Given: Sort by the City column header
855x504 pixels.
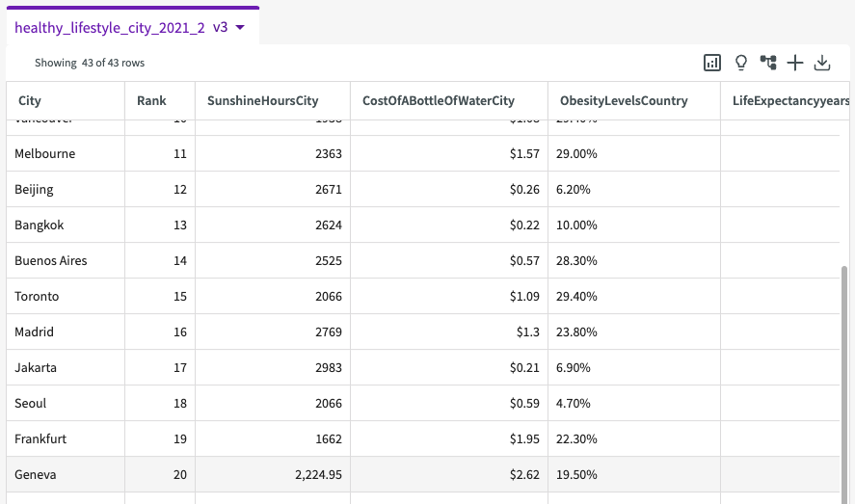Looking at the screenshot, I should pos(66,101).
